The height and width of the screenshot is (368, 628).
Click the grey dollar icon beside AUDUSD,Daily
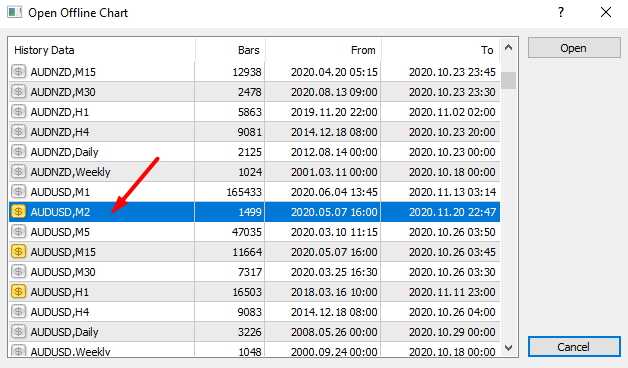(x=18, y=332)
